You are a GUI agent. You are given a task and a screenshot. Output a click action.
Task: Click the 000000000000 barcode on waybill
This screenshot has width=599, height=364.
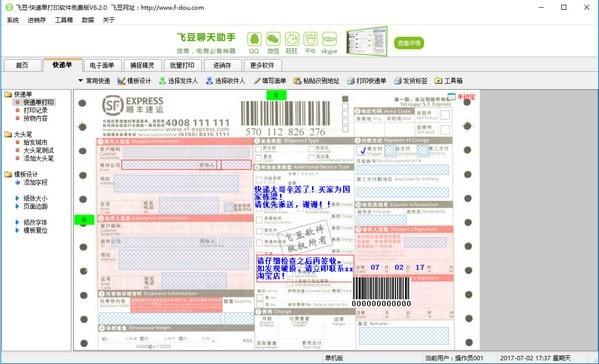tap(381, 292)
